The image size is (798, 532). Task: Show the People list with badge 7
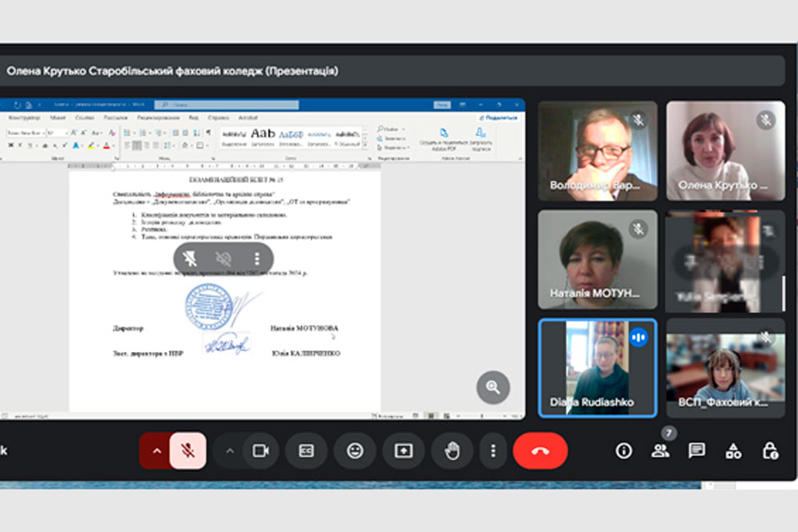pyautogui.click(x=660, y=450)
